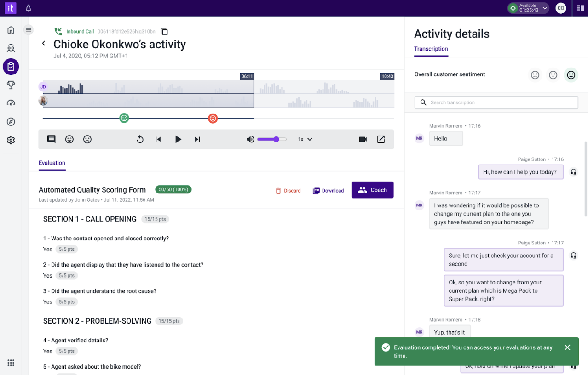Screen dimensions: 588x375
Task: Open the 1x playback speed dropdown
Action: [x=305, y=139]
